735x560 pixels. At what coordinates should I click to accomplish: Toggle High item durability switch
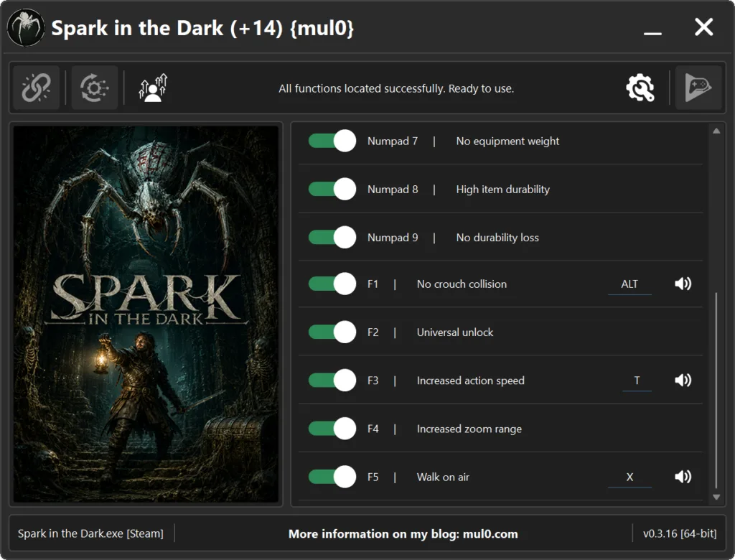click(332, 190)
